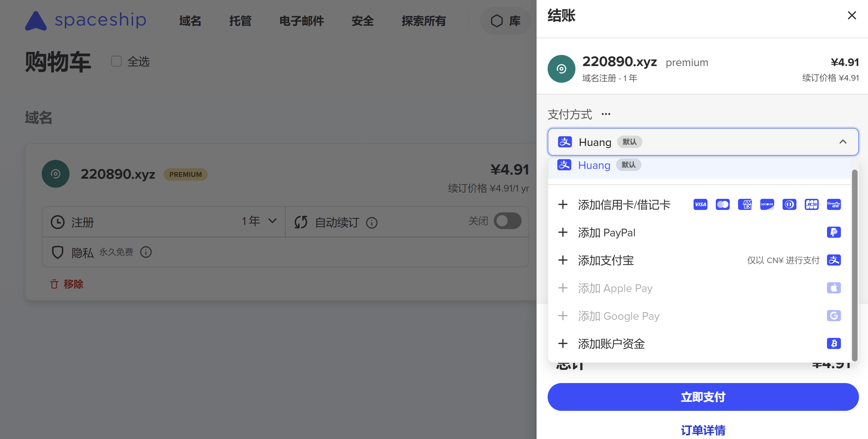Click the UnionPay card icon

pyautogui.click(x=834, y=204)
